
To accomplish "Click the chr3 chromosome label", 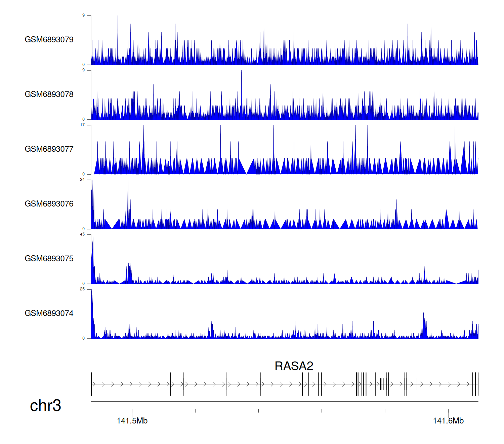I will [x=45, y=406].
